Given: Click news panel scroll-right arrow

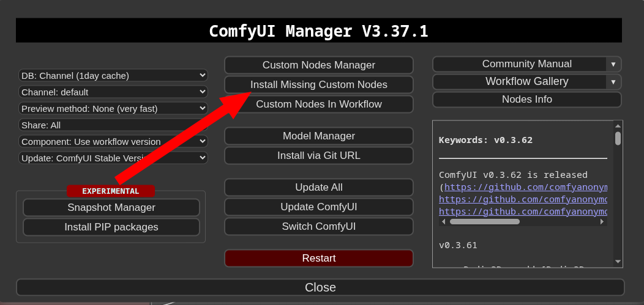Looking at the screenshot, I should (x=603, y=222).
